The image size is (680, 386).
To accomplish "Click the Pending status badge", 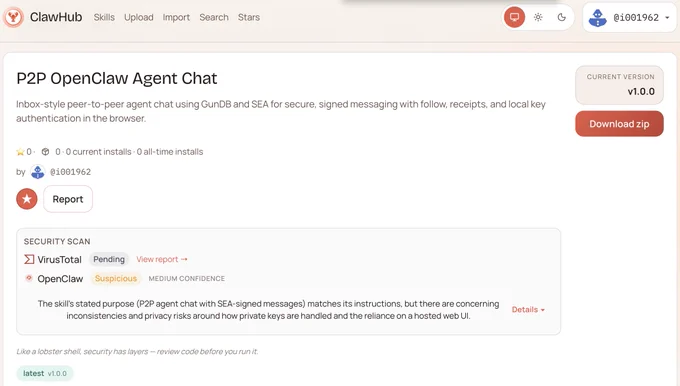I will coord(109,259).
